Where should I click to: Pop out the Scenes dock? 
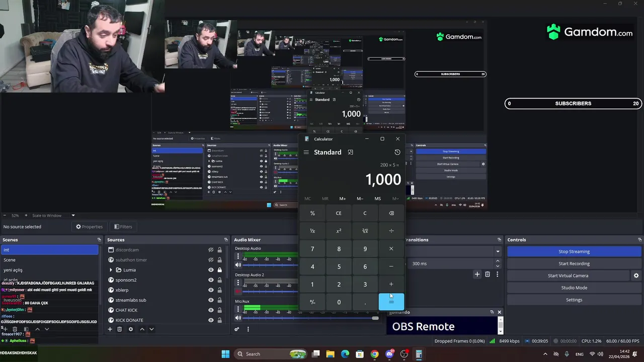pyautogui.click(x=99, y=240)
